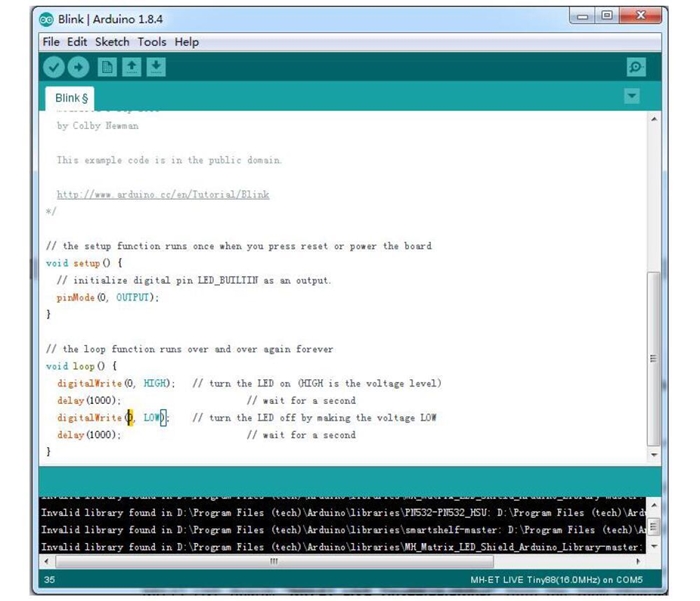Screen dimensions: 700x601
Task: Open the File menu
Action: [51, 42]
